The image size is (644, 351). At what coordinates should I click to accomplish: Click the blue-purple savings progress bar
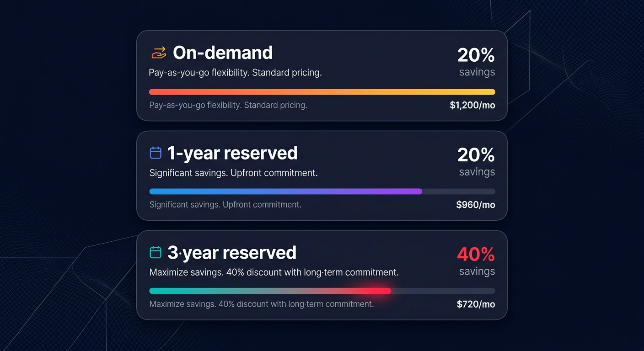(x=285, y=191)
